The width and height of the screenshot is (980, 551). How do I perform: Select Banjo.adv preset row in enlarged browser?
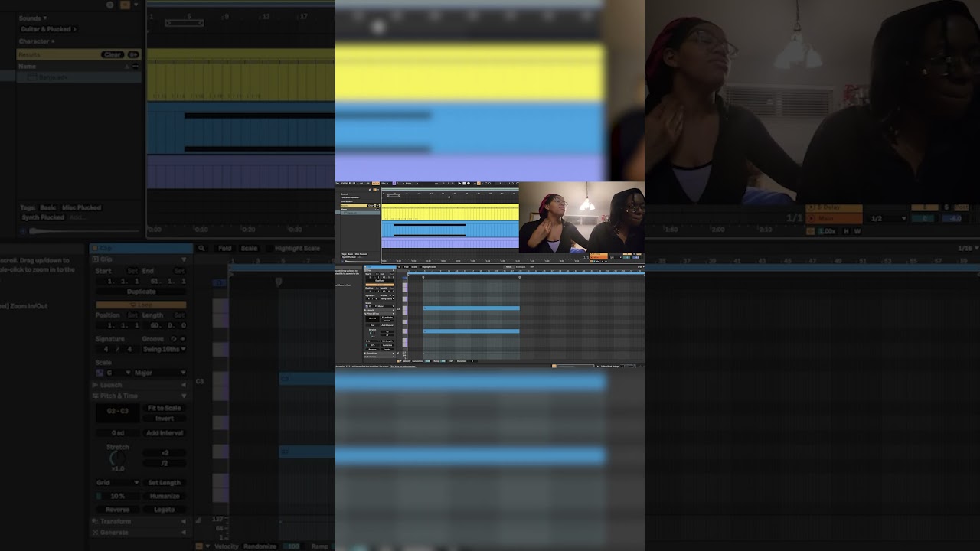[79, 77]
